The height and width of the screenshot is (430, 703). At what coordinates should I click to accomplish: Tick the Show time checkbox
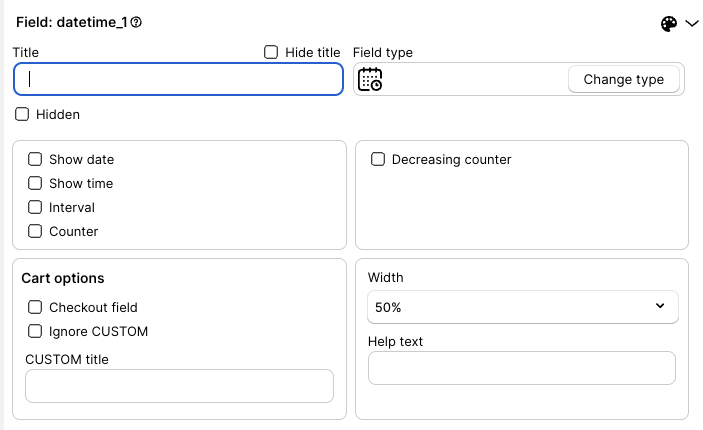coord(35,183)
